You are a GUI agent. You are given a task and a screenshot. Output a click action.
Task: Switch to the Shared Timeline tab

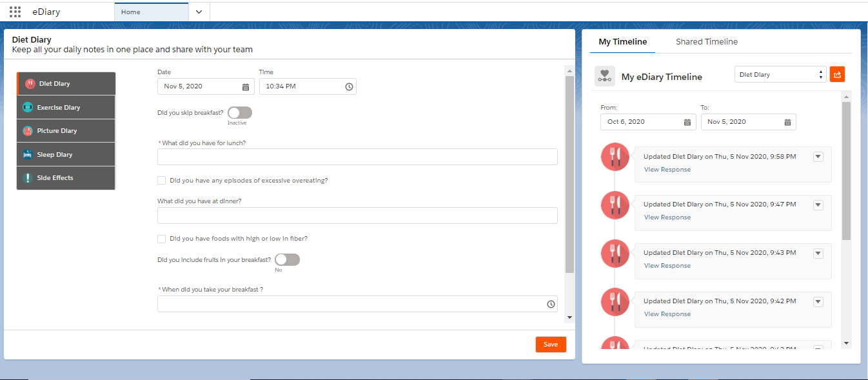coord(706,42)
